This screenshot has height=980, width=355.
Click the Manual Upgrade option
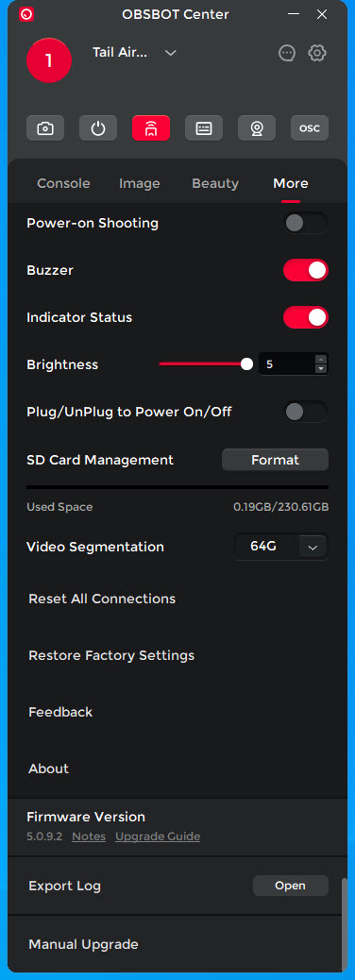pyautogui.click(x=83, y=944)
